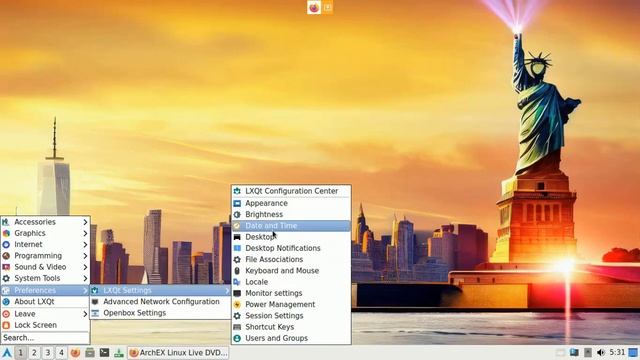Click the Openbox Settings icon
Image resolution: width=640 pixels, height=360 pixels.
click(95, 313)
